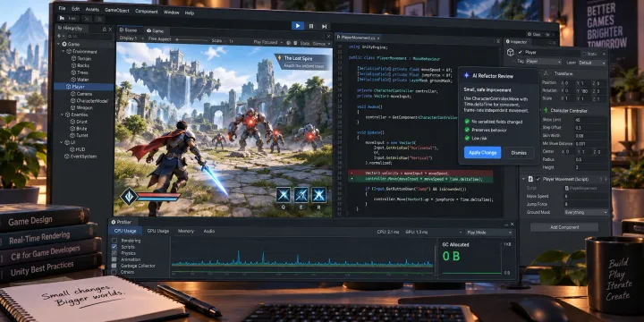Click the Terrain object cube icon
This screenshot has height=322, width=644.
73,59
